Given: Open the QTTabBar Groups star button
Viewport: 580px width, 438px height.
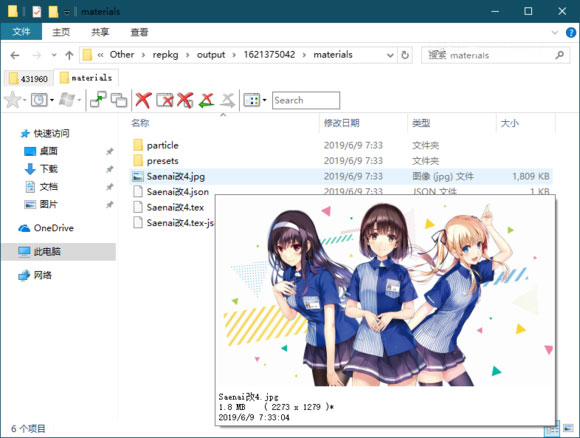Looking at the screenshot, I should [x=12, y=100].
